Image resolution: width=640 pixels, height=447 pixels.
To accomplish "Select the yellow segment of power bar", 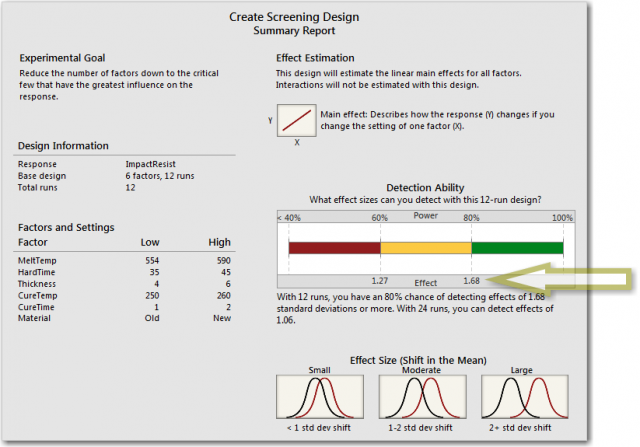I will click(425, 247).
